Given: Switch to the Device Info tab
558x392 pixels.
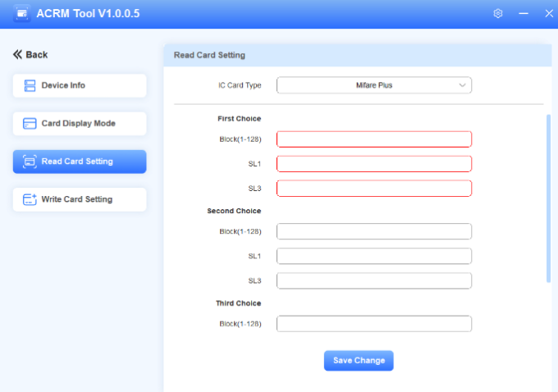Looking at the screenshot, I should coord(80,85).
